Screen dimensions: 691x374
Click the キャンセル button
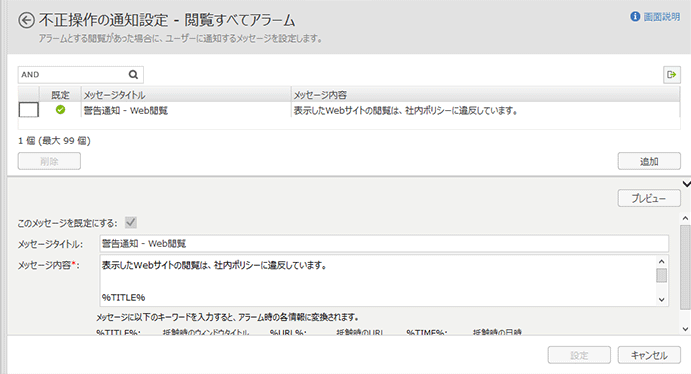(649, 355)
